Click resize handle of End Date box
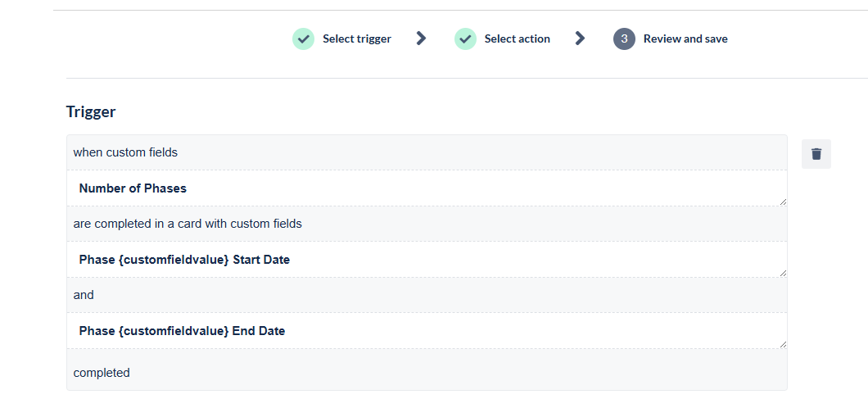 [783, 344]
